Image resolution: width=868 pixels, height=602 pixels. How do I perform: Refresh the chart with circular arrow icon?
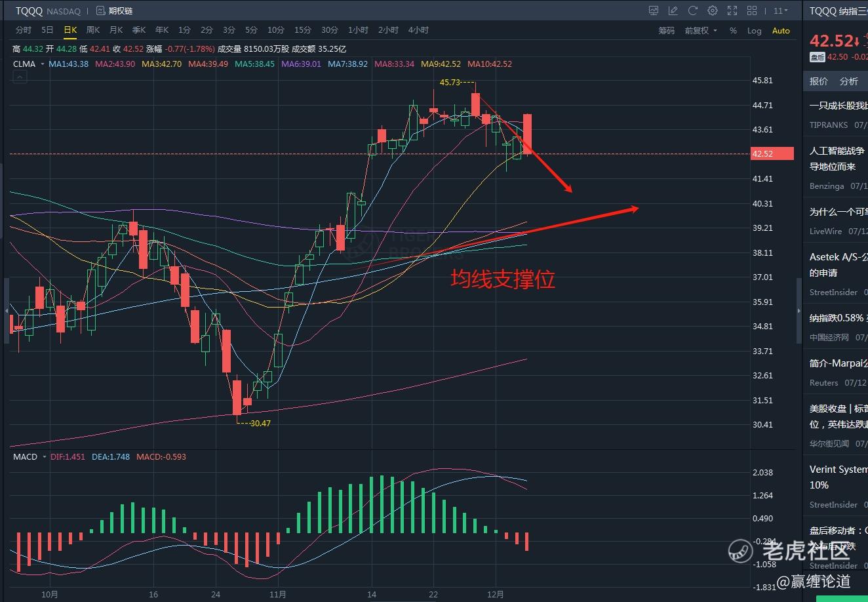tap(692, 10)
